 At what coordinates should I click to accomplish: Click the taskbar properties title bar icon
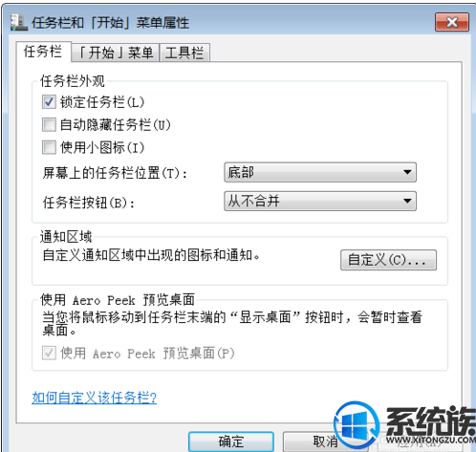pos(19,22)
